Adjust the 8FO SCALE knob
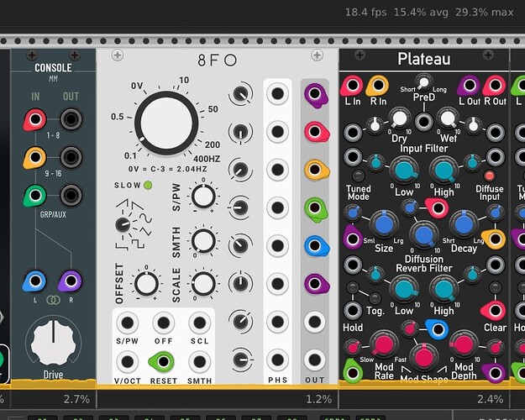525x420 pixels. click(x=203, y=284)
